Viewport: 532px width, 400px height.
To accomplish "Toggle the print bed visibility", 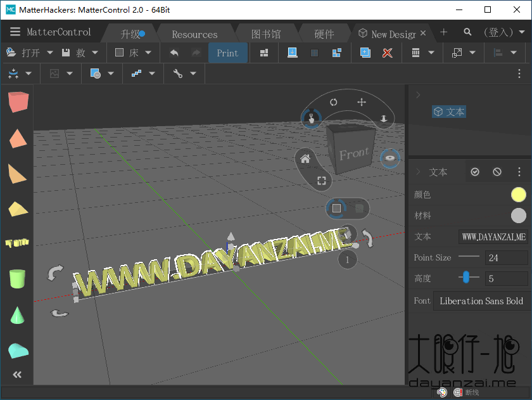I will coord(336,208).
